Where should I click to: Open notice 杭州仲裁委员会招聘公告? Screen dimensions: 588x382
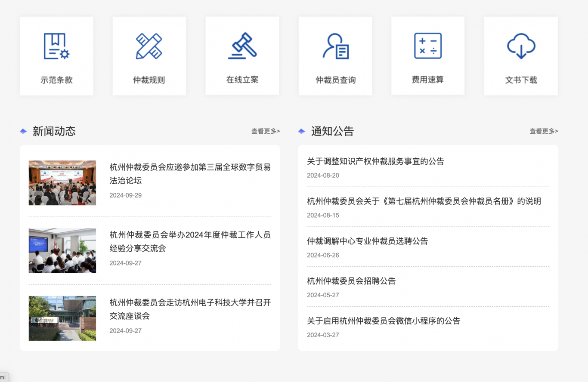coord(351,281)
